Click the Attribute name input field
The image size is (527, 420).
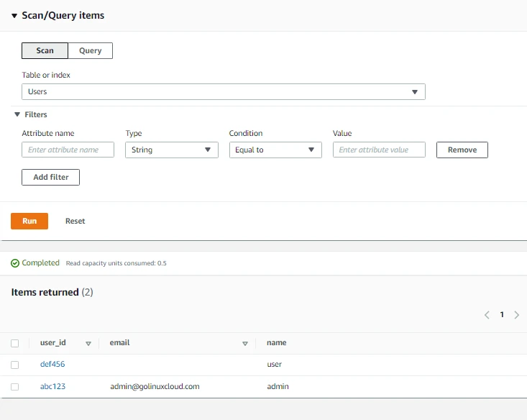[68, 150]
